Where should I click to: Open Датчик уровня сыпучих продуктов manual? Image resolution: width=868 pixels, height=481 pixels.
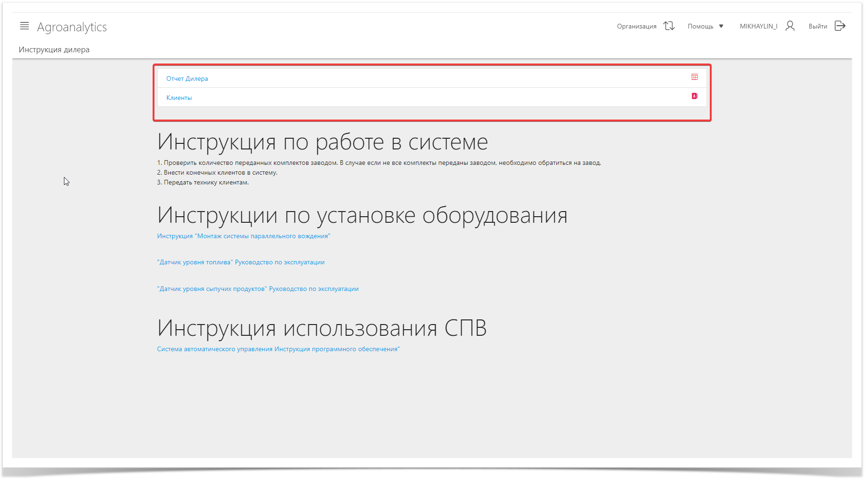coord(258,289)
